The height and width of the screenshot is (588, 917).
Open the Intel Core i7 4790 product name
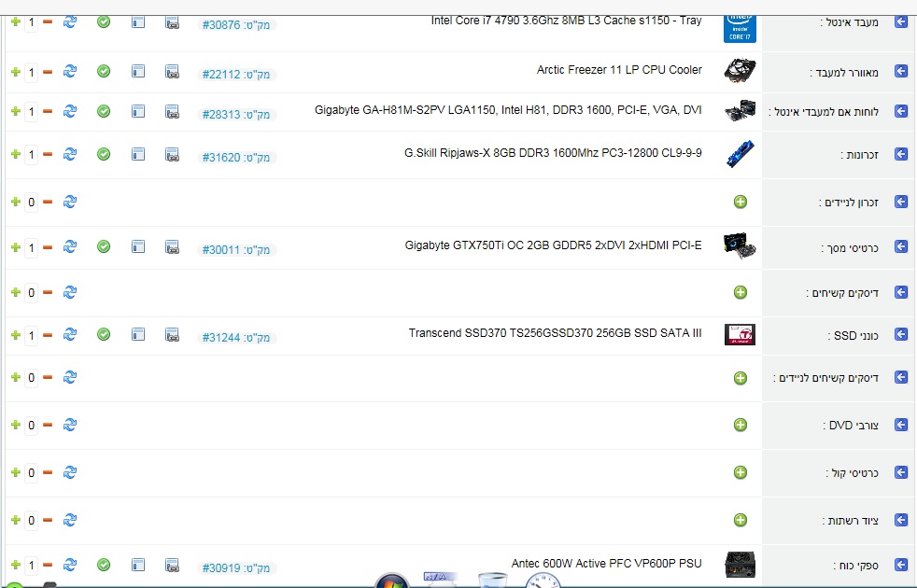(566, 21)
